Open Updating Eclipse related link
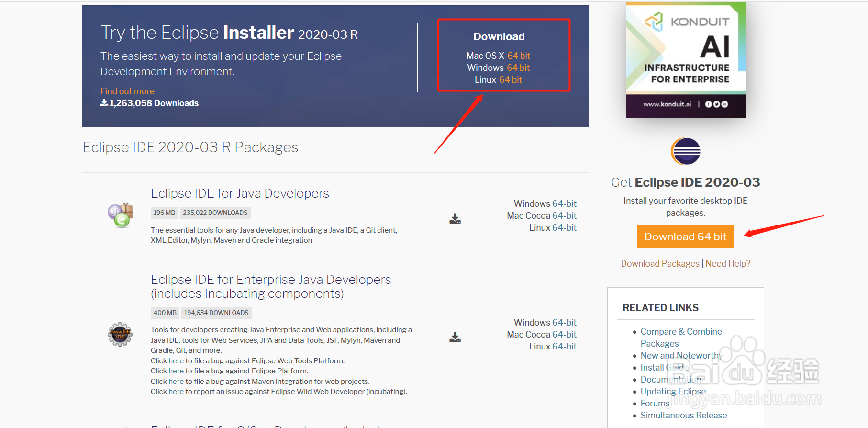868x428 pixels. tap(673, 391)
